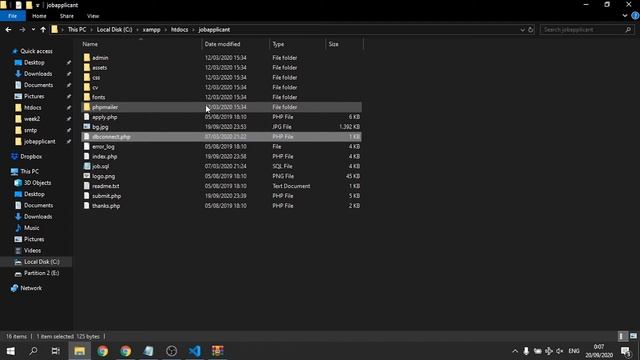
Task: Open the address bar history dropdown
Action: (522, 29)
